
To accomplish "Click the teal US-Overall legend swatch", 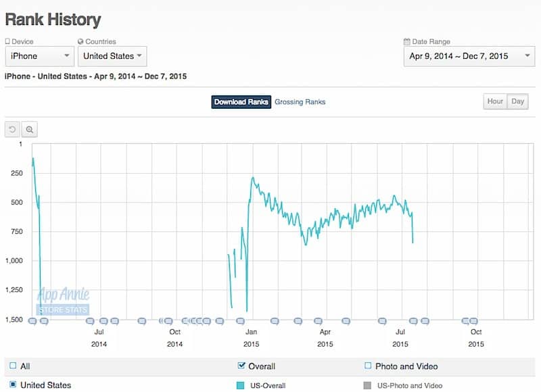I will point(240,386).
